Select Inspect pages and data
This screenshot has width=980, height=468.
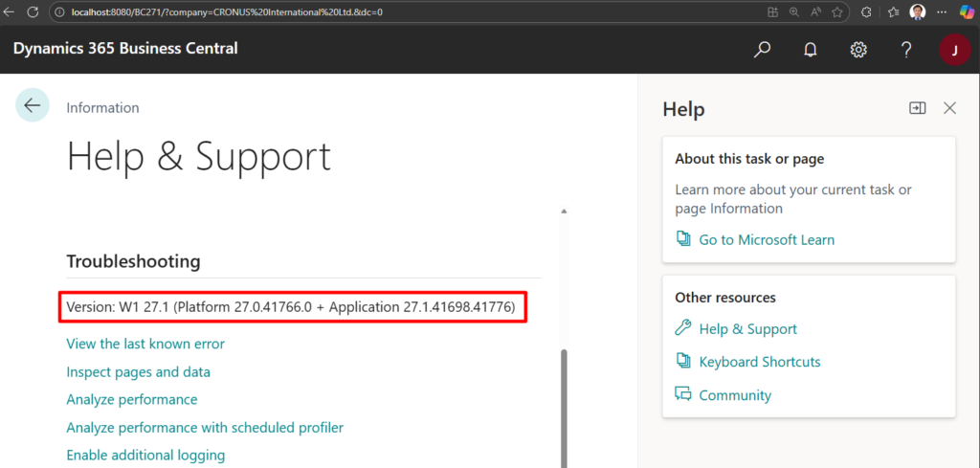(x=138, y=371)
